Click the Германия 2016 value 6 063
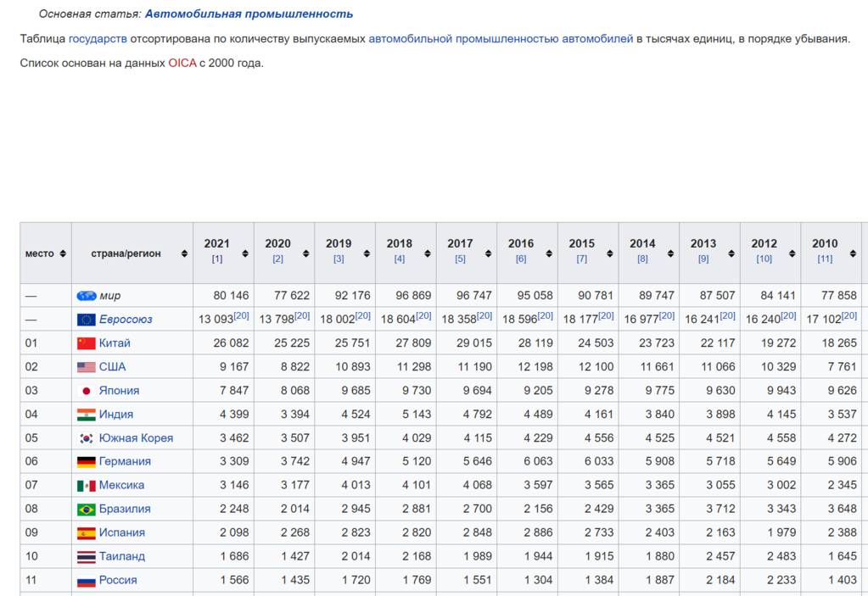 (538, 462)
